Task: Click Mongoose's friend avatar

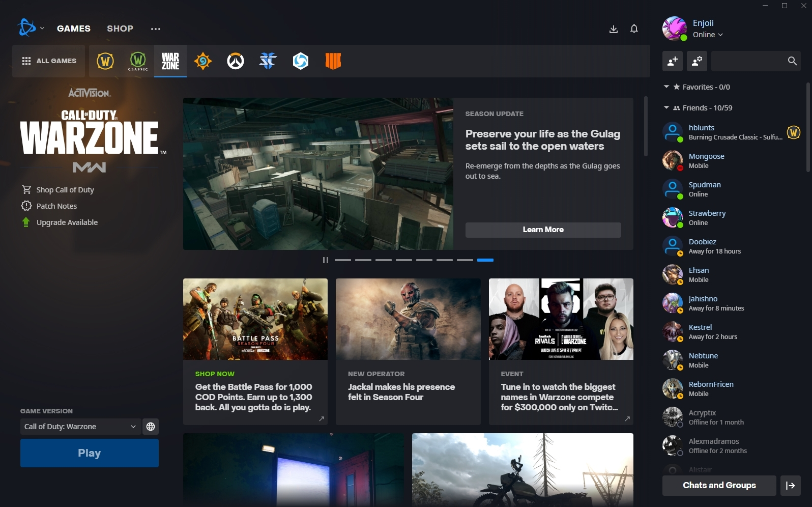Action: (x=673, y=161)
